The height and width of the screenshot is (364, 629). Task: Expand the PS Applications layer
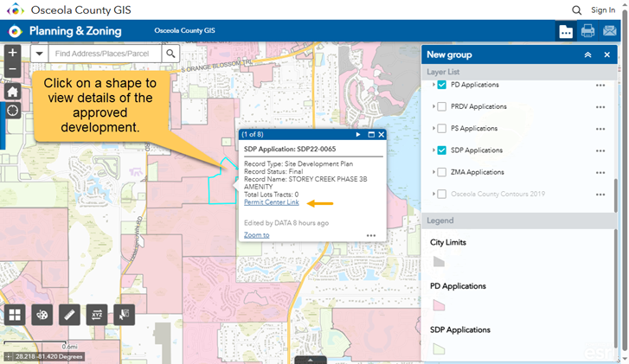coord(433,128)
